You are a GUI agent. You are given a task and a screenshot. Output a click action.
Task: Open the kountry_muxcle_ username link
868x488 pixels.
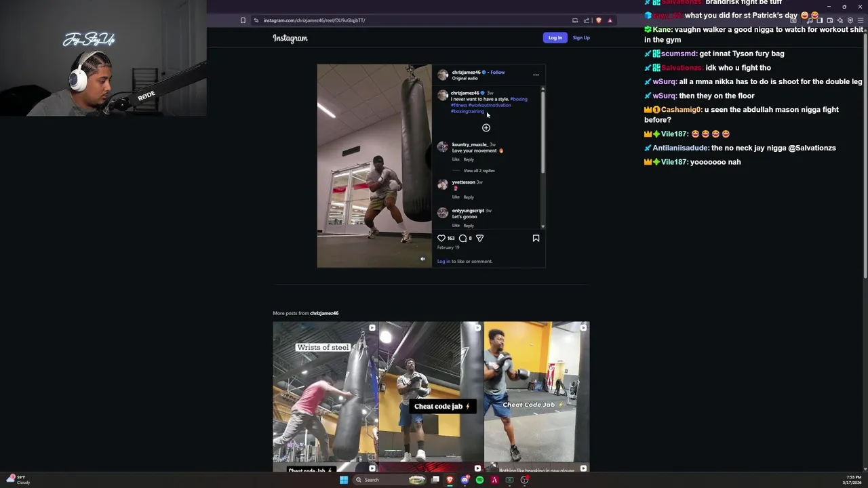pyautogui.click(x=470, y=144)
